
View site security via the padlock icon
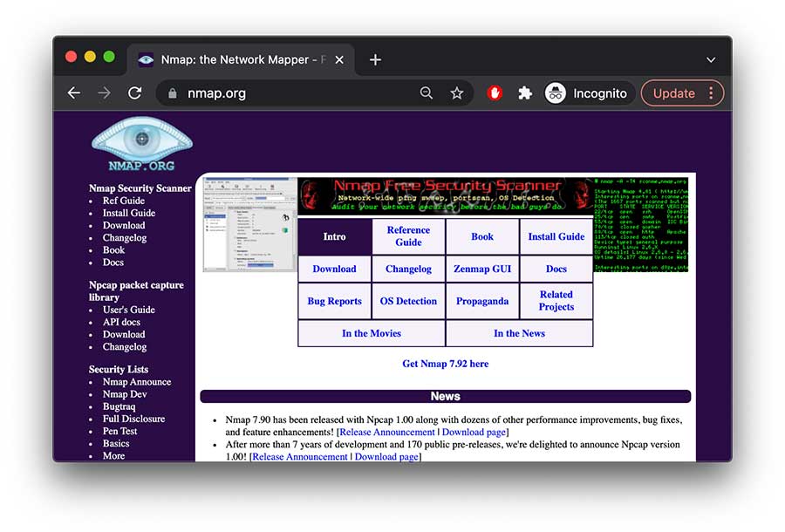(x=174, y=92)
